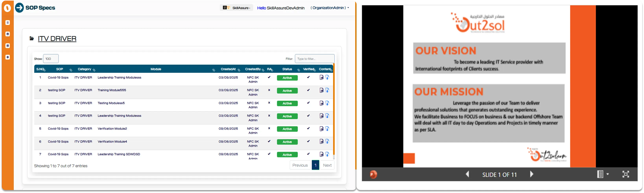Click 'Verification Module2' module cell
Screen dimensions: 644x193
tap(112, 129)
